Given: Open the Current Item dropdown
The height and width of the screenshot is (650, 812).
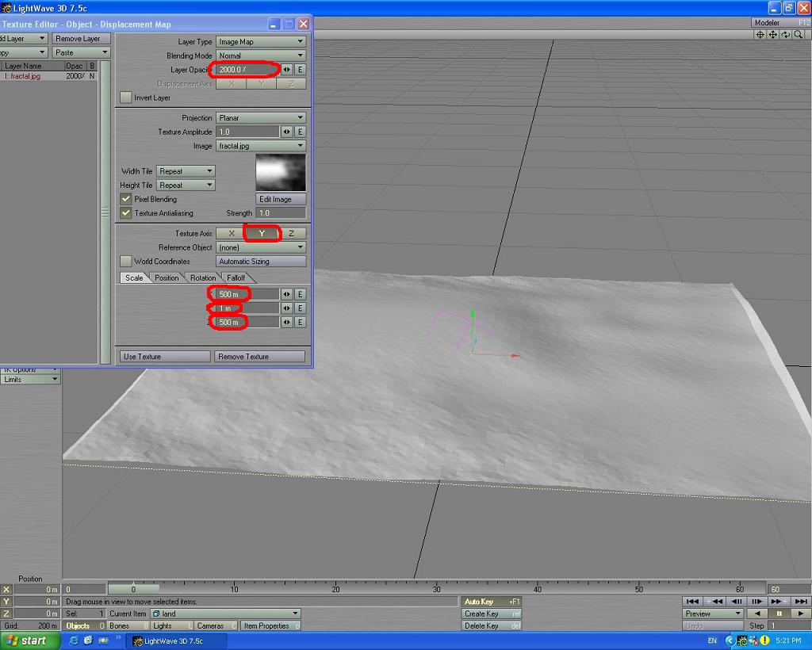Looking at the screenshot, I should pyautogui.click(x=225, y=614).
